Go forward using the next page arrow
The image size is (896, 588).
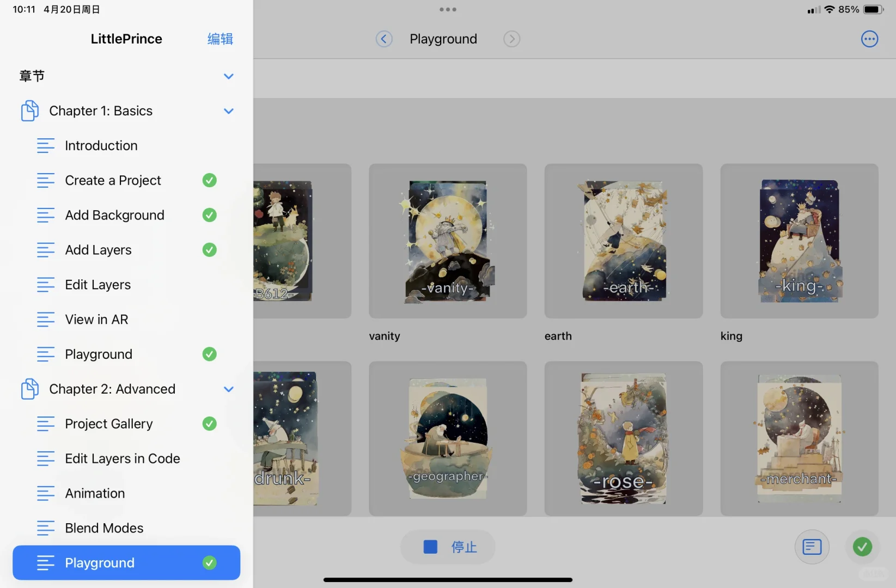pyautogui.click(x=511, y=39)
